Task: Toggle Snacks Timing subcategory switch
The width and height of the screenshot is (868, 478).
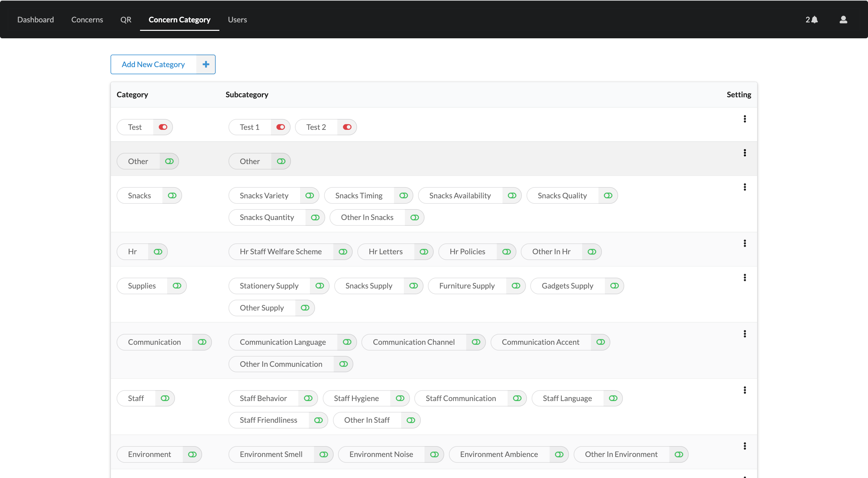Action: coord(403,196)
